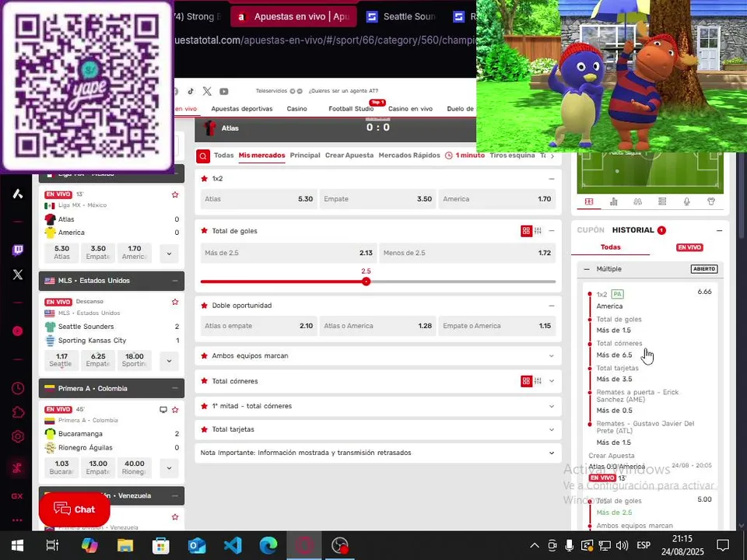This screenshot has width=747, height=560.
Task: Show the pitch view tab icon
Action: click(589, 201)
